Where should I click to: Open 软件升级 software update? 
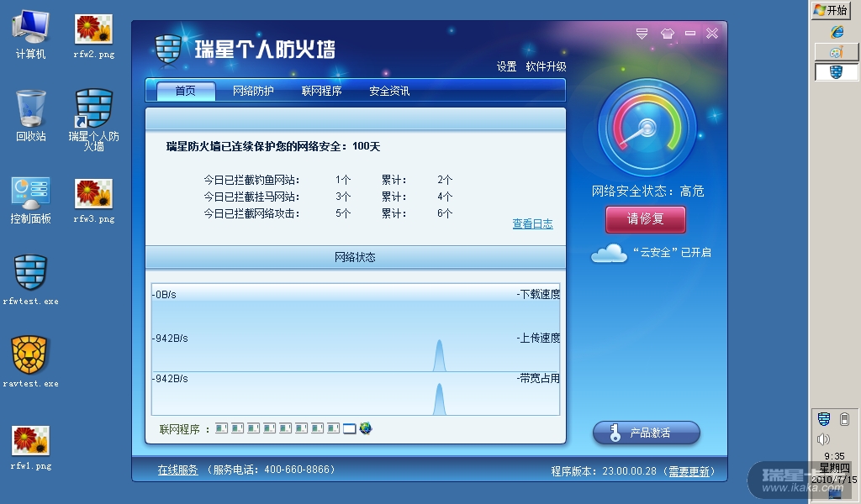point(546,66)
